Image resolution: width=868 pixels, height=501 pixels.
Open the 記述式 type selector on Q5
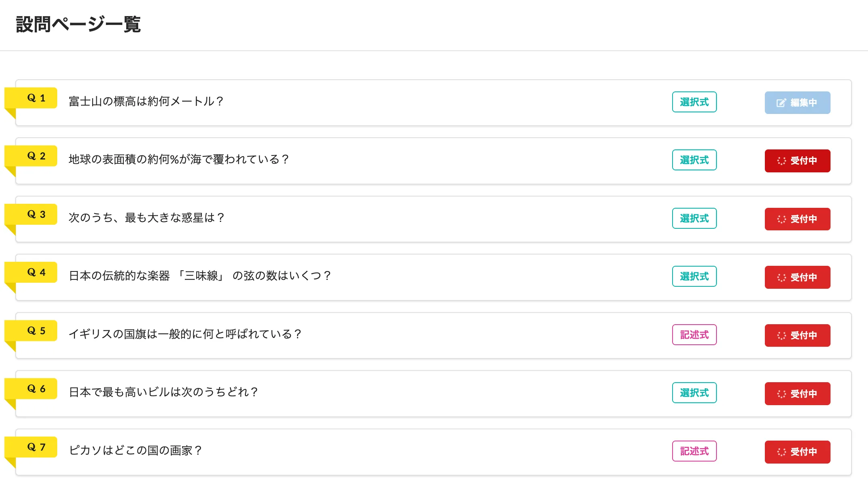pyautogui.click(x=694, y=335)
